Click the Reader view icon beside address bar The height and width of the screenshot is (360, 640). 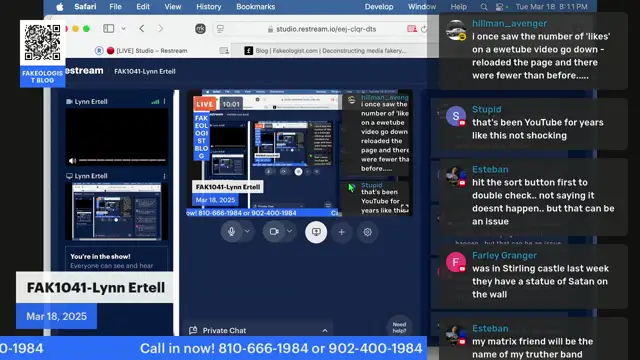pyautogui.click(x=220, y=29)
